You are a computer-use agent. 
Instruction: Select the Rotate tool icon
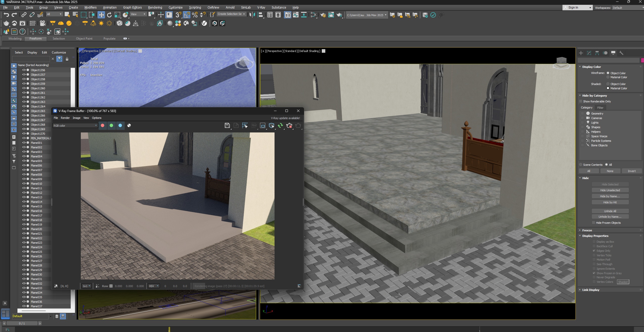109,15
